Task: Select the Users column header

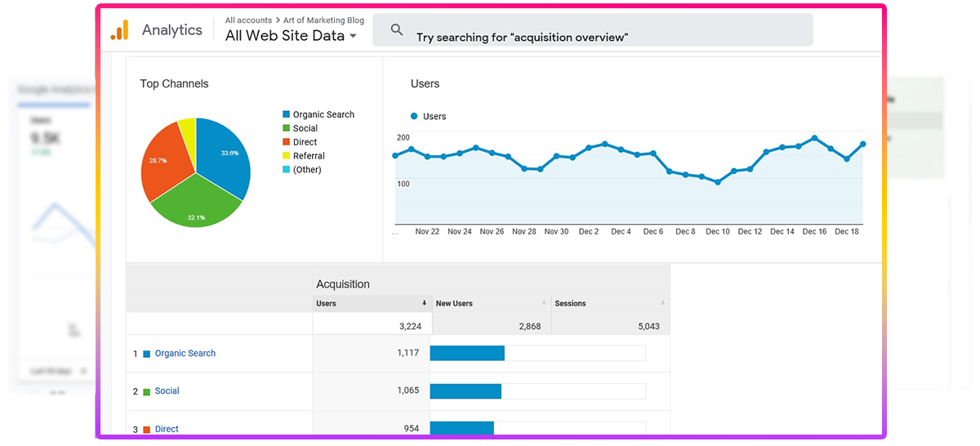Action: click(x=327, y=303)
